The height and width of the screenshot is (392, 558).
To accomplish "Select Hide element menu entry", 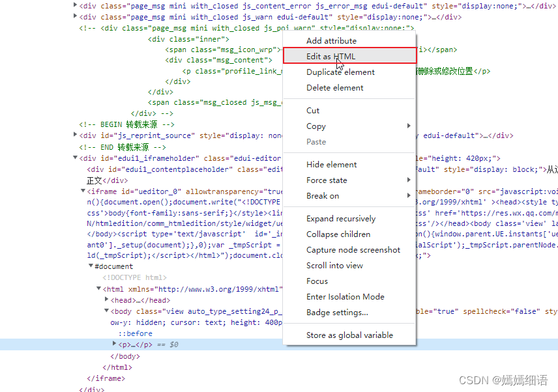I will (x=349, y=165).
